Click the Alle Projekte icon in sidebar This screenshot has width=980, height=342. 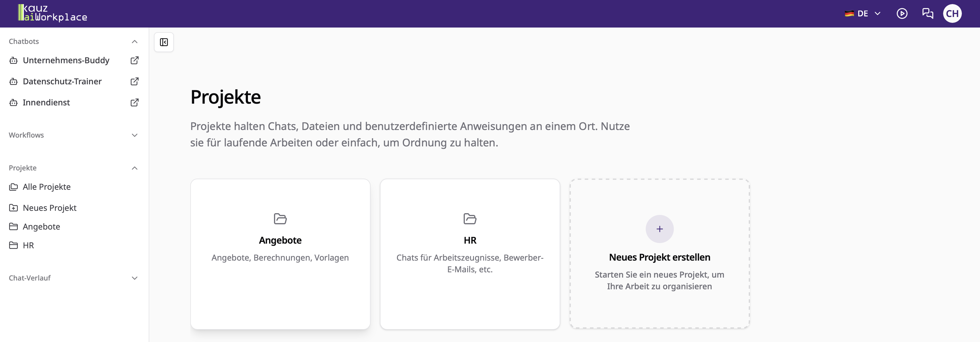click(14, 187)
